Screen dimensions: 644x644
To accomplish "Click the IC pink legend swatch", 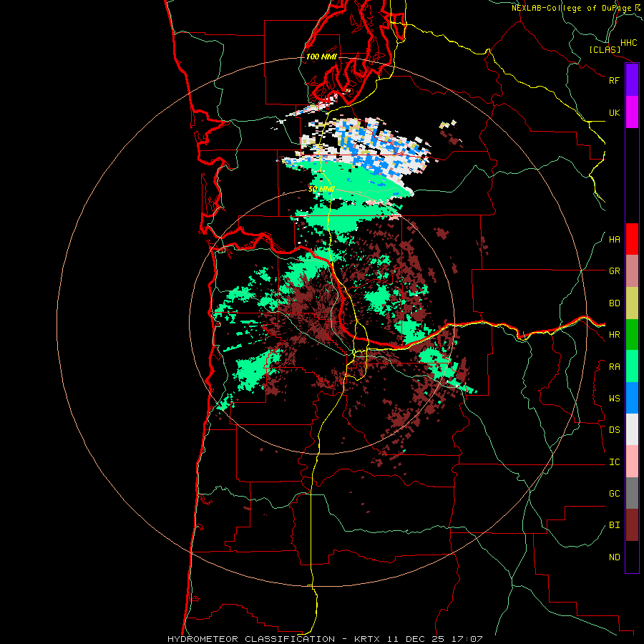I will coord(632,462).
